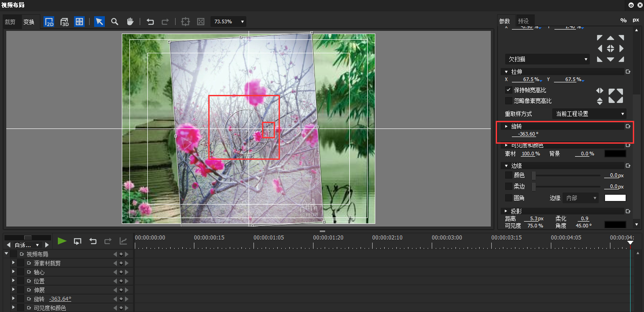Switch units to px in parameters panel
Image resolution: width=644 pixels, height=312 pixels.
[x=636, y=20]
